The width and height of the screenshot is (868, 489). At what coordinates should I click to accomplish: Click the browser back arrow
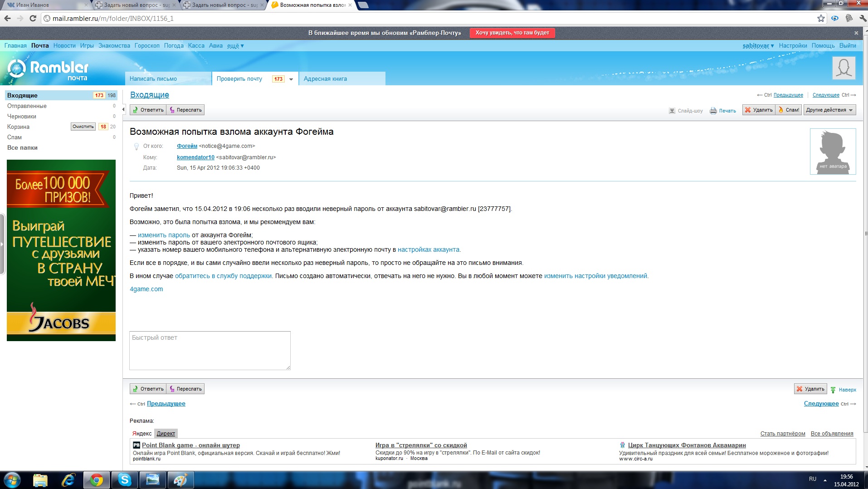(x=7, y=19)
